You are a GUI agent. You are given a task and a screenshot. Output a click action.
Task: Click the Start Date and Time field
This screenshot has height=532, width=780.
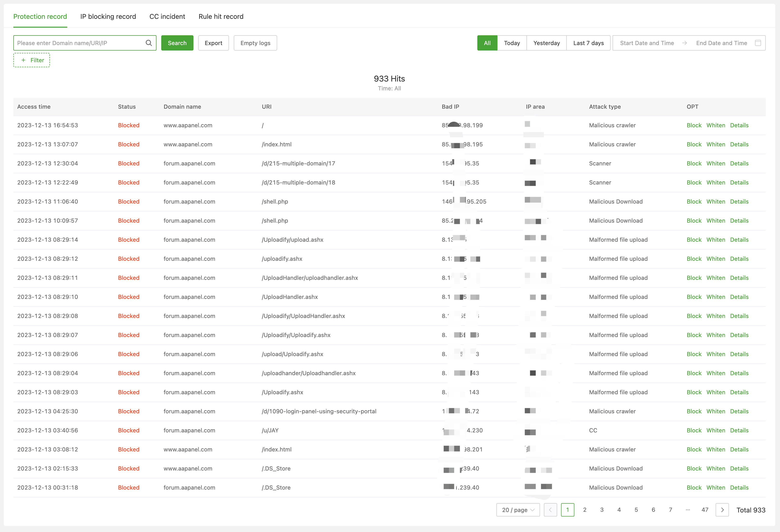(646, 43)
